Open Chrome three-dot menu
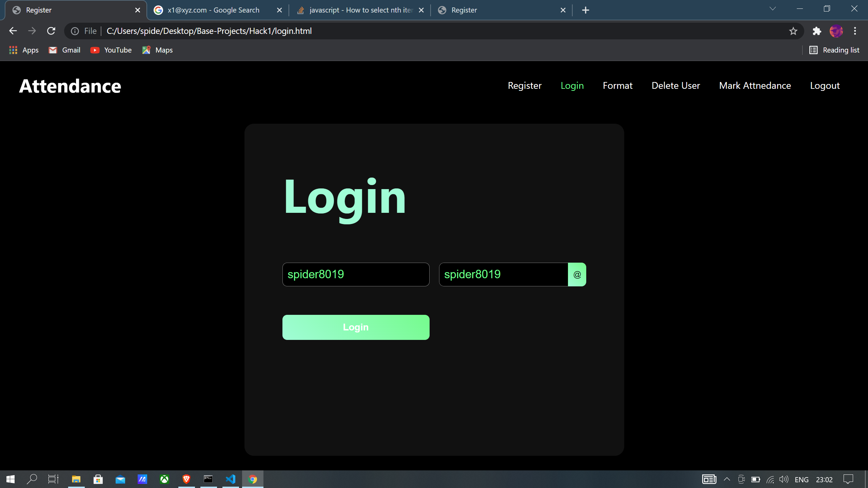Image resolution: width=868 pixels, height=488 pixels. pyautogui.click(x=855, y=31)
